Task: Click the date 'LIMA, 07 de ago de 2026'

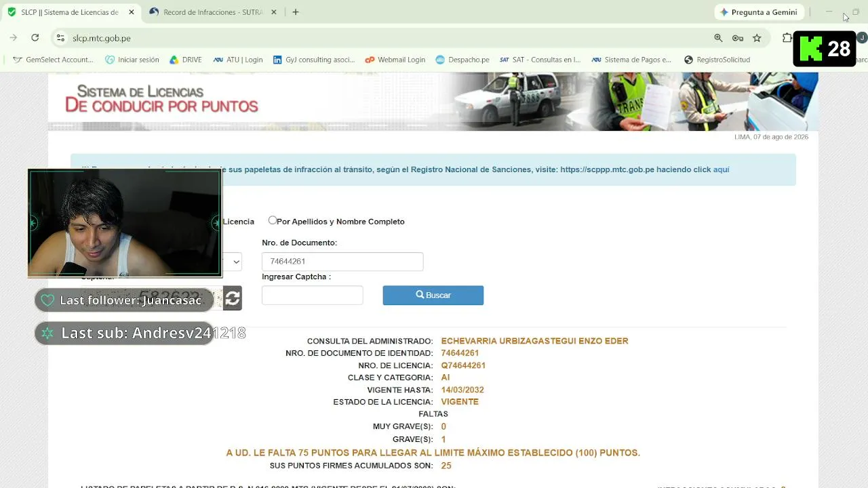Action: click(x=771, y=137)
